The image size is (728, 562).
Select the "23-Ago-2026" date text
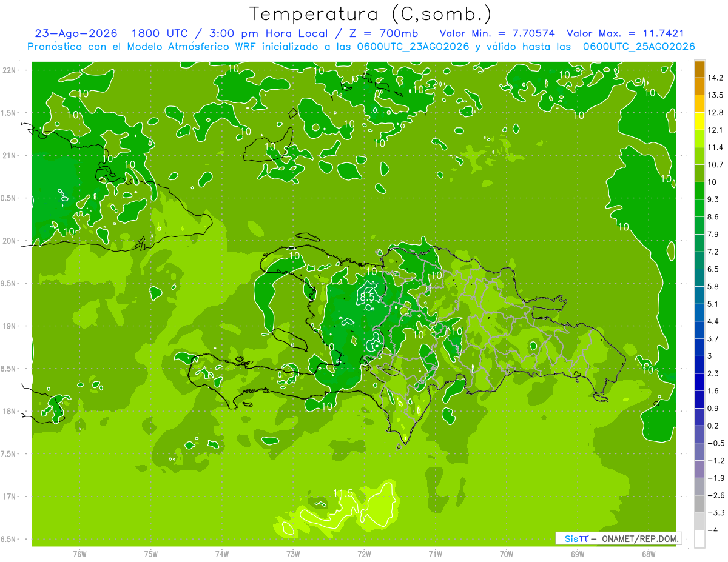click(x=75, y=34)
